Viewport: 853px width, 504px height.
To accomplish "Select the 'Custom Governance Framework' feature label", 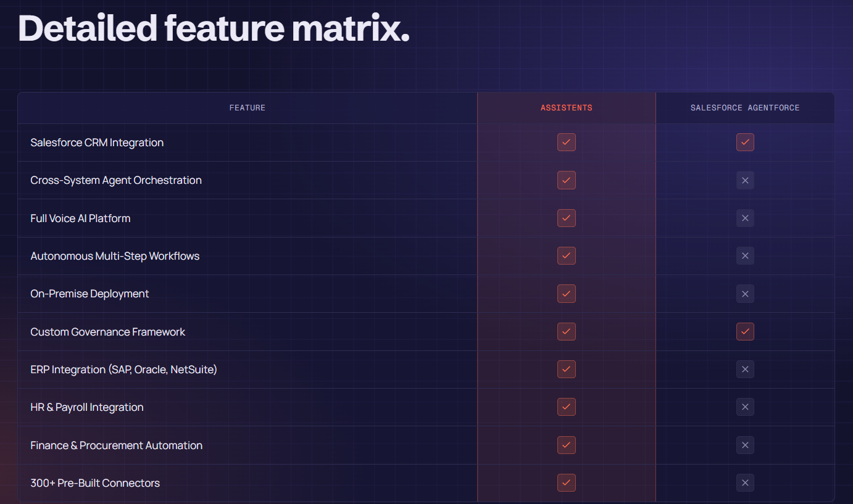I will point(108,332).
